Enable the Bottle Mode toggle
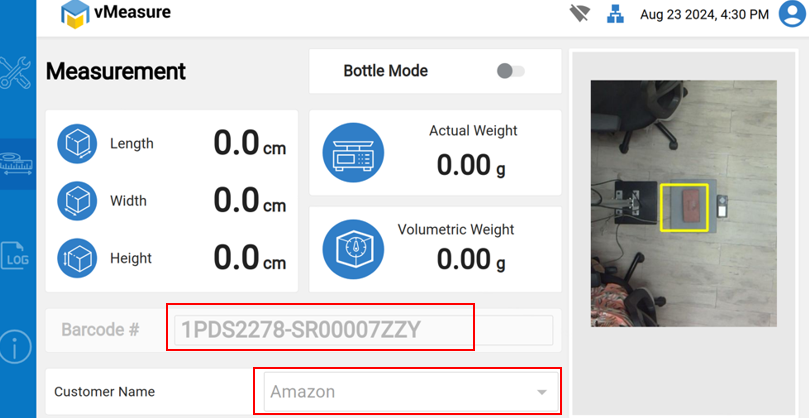The height and width of the screenshot is (418, 809). click(x=510, y=71)
